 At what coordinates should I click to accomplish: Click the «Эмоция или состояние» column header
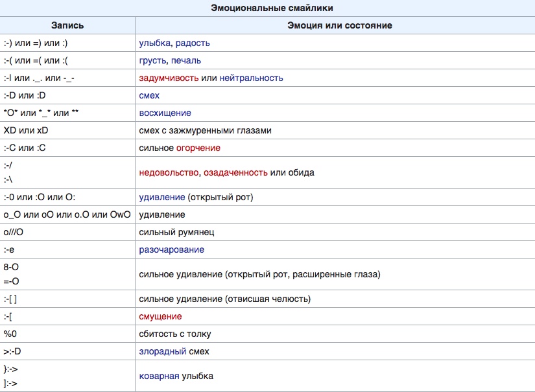[x=335, y=26]
